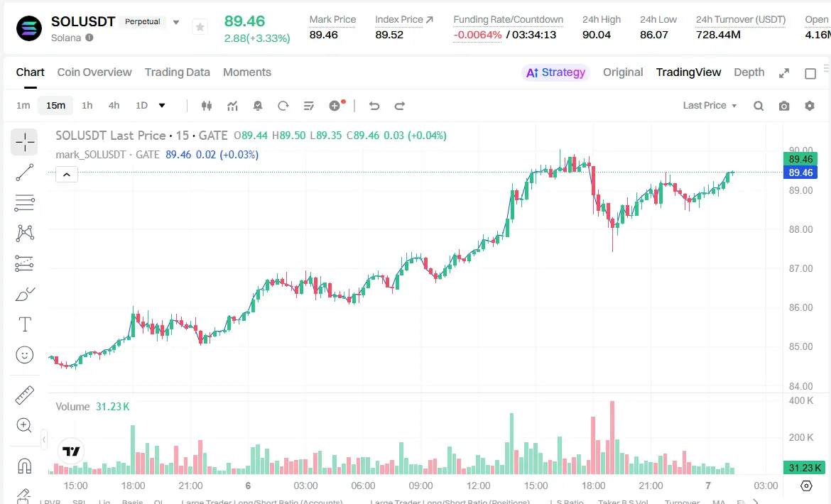Open the Coin Overview tab

(94, 72)
